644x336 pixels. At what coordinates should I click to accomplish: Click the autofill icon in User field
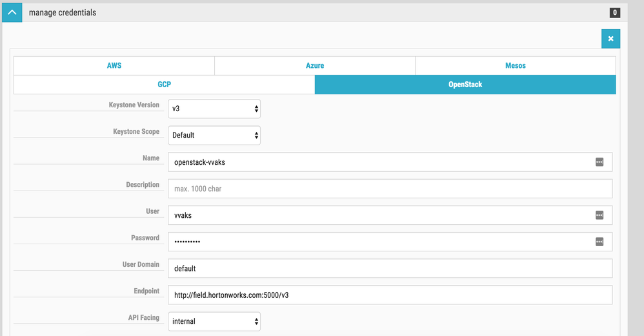point(599,215)
